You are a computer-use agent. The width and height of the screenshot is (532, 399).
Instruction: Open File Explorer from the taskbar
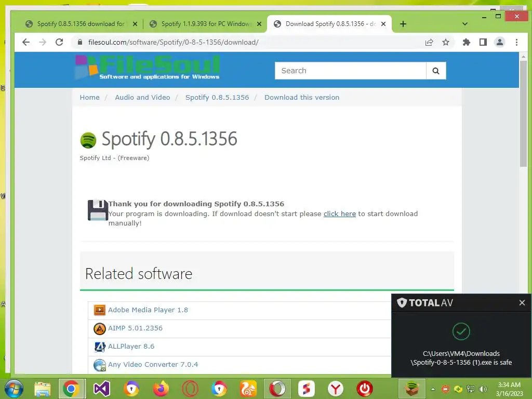tap(43, 389)
